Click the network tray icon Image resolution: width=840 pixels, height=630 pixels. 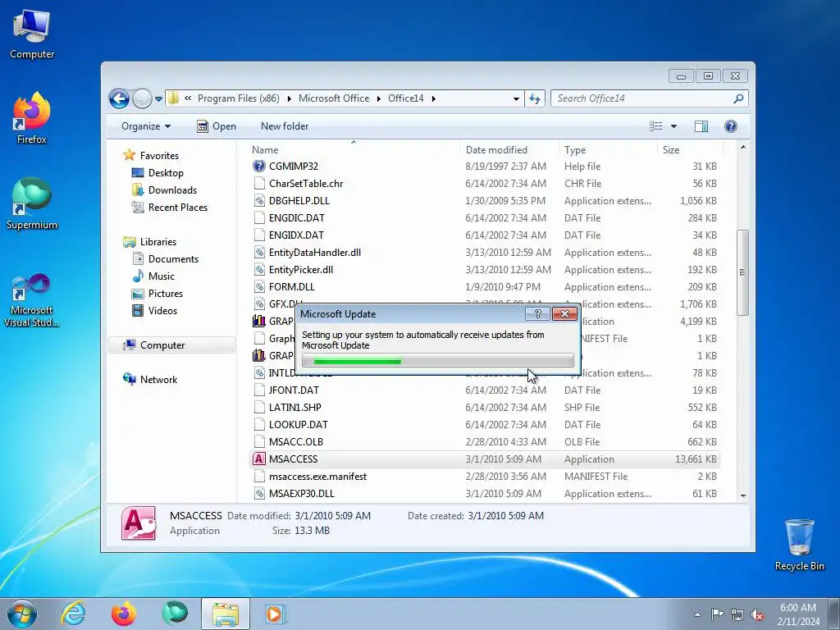(x=737, y=614)
